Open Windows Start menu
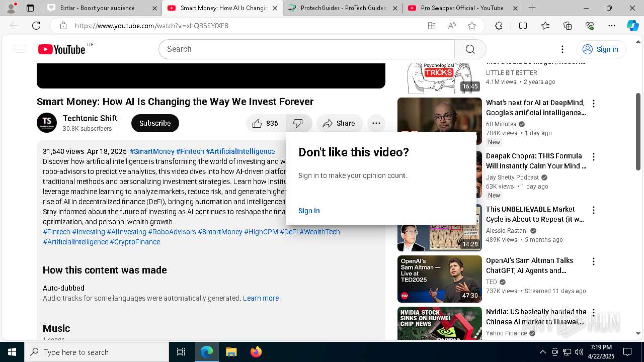 pos(12,352)
